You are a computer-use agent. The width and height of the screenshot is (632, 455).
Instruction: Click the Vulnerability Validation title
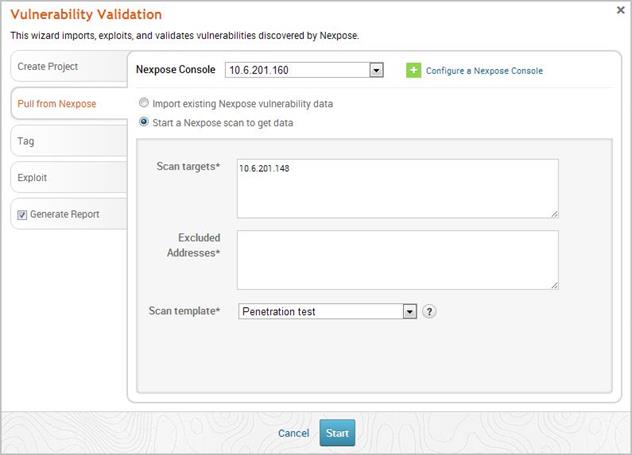(x=86, y=15)
